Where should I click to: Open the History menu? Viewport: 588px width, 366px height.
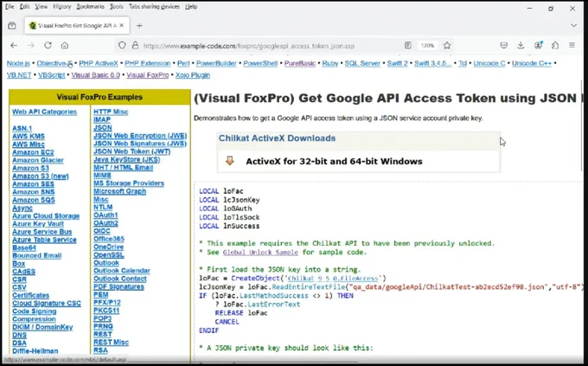click(62, 7)
